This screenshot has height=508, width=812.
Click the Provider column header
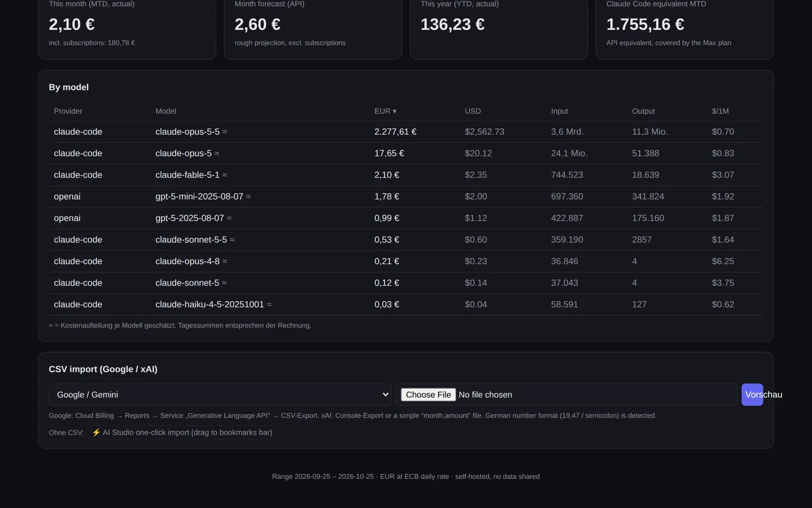tap(68, 111)
